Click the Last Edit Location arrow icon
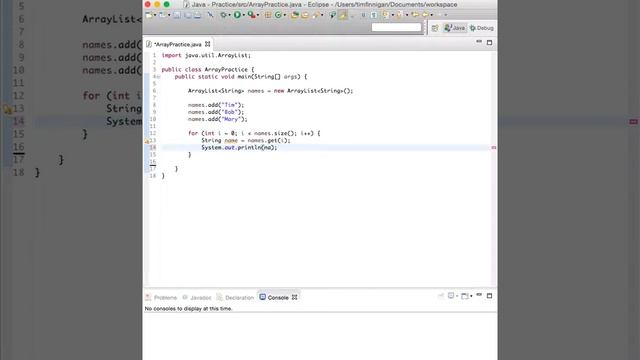 [x=415, y=15]
